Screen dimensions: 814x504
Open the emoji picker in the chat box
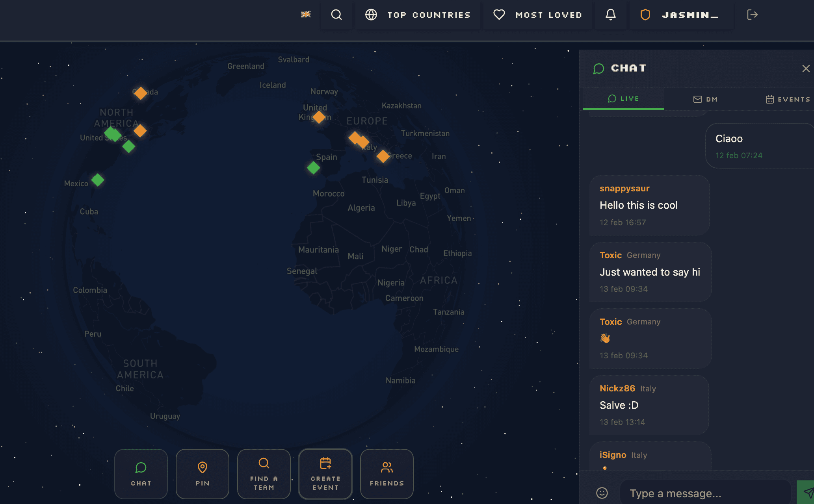[x=602, y=492]
